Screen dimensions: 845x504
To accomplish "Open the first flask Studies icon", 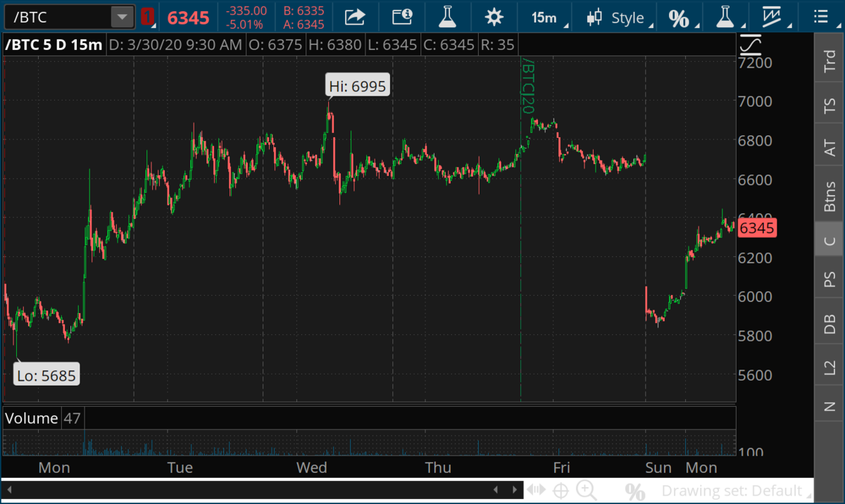I will click(x=446, y=17).
